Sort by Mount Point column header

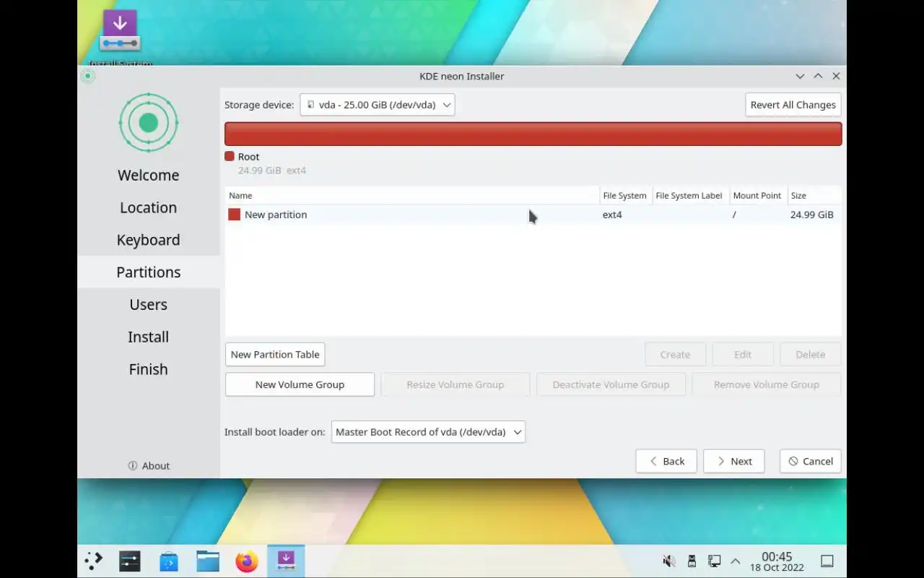[757, 195]
